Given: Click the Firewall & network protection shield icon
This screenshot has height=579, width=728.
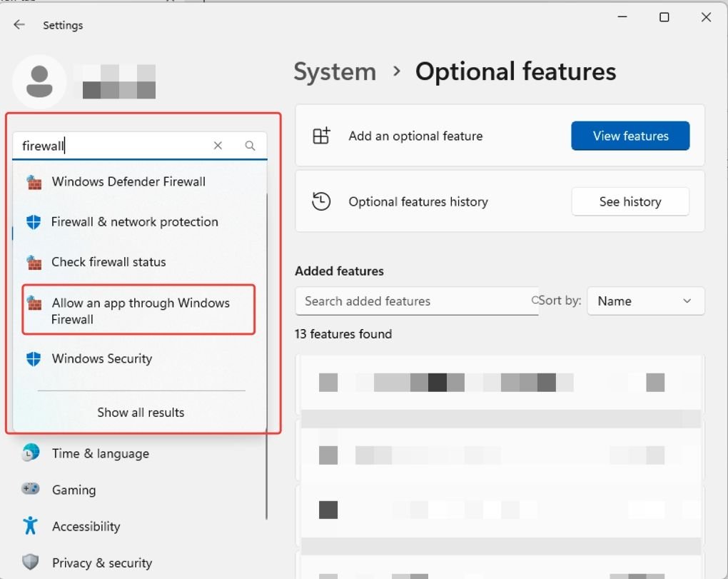Looking at the screenshot, I should pyautogui.click(x=34, y=222).
